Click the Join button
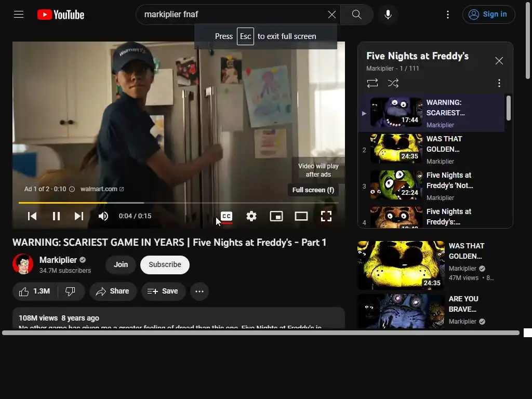The width and height of the screenshot is (532, 399). [121, 264]
